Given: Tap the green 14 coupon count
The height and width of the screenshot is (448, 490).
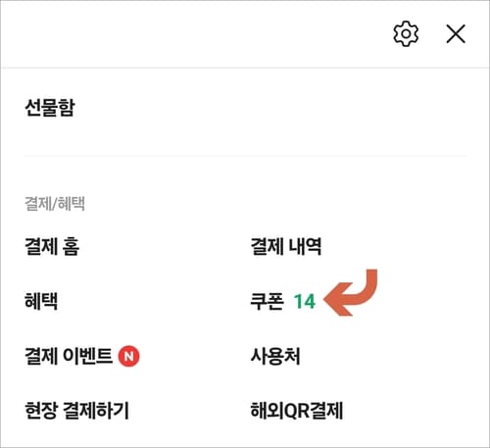Looking at the screenshot, I should point(305,301).
